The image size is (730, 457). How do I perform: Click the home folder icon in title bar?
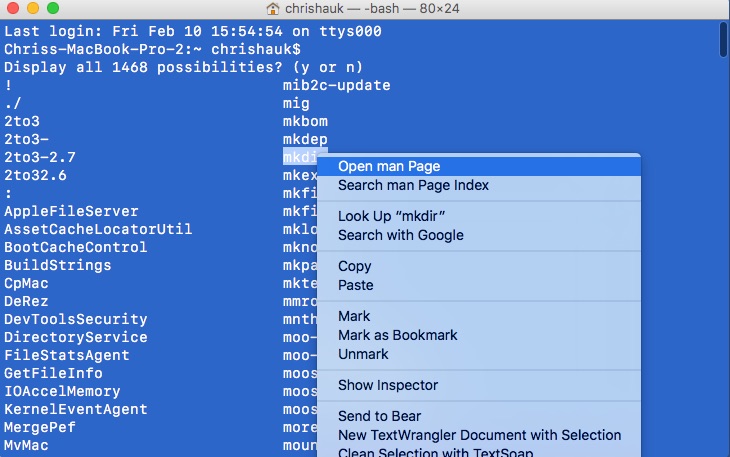(273, 8)
